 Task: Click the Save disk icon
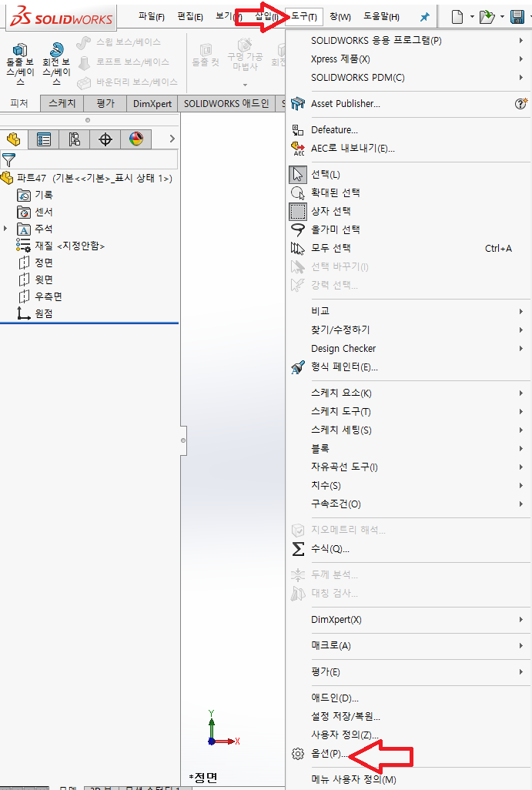[517, 17]
